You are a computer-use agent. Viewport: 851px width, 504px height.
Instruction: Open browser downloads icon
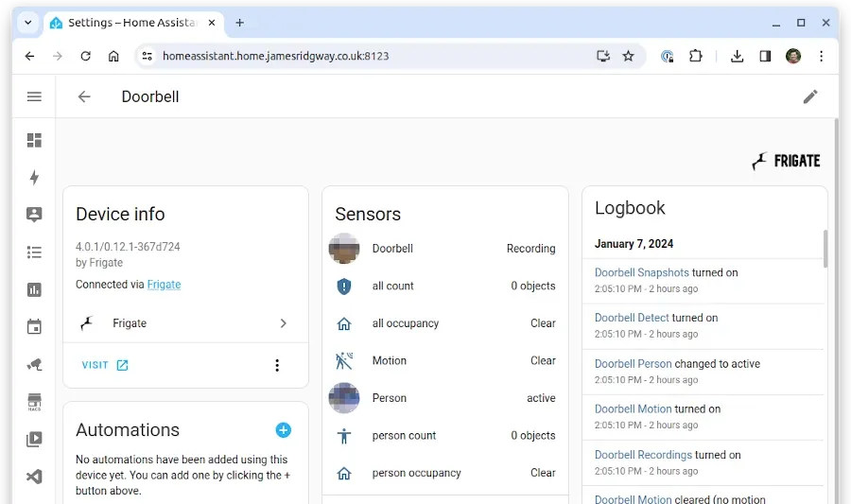pos(737,56)
